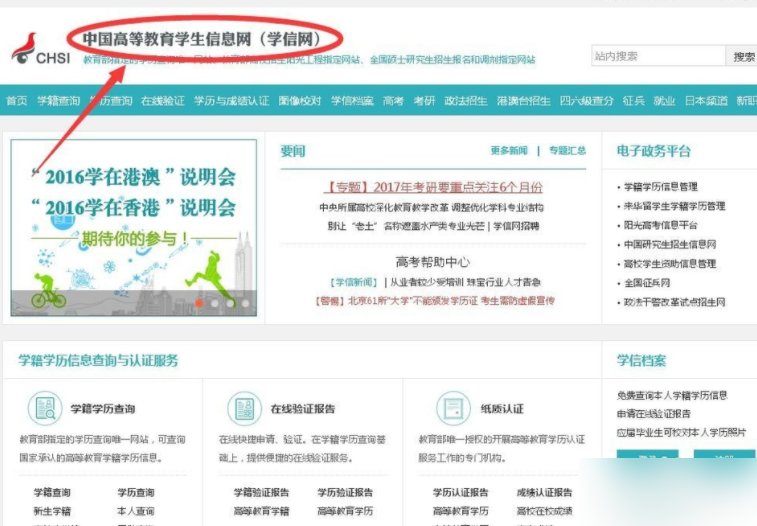Click the 学信档案 panel heading
Screen dimensions: 757x526
(641, 360)
